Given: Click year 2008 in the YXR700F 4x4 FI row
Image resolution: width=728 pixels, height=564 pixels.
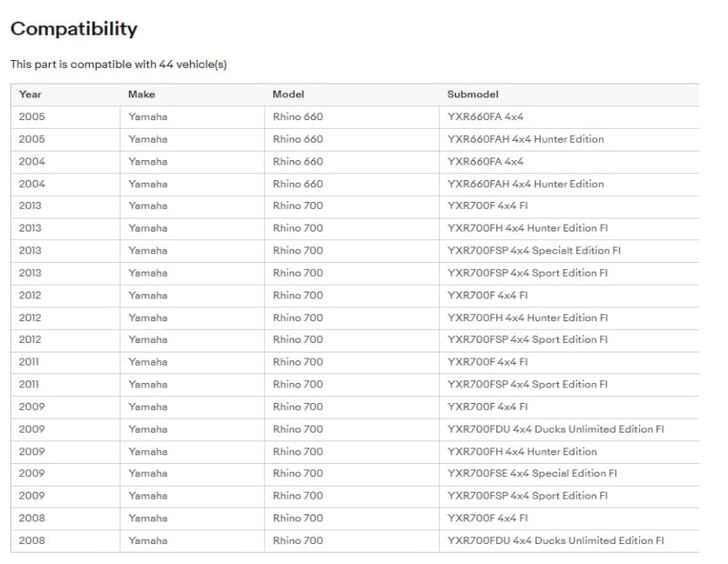Looking at the screenshot, I should click(x=32, y=518).
